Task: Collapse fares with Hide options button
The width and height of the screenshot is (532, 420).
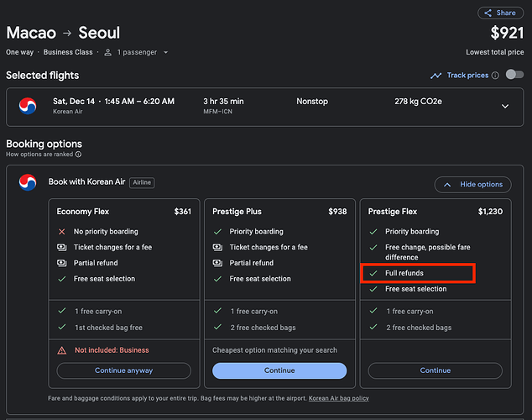Action: coord(472,184)
